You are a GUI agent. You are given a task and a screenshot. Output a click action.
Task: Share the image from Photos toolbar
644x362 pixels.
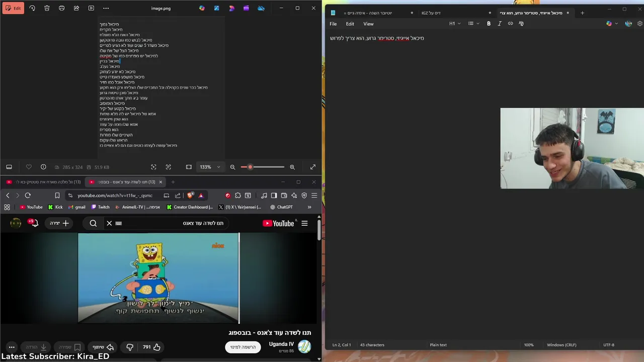point(76,8)
